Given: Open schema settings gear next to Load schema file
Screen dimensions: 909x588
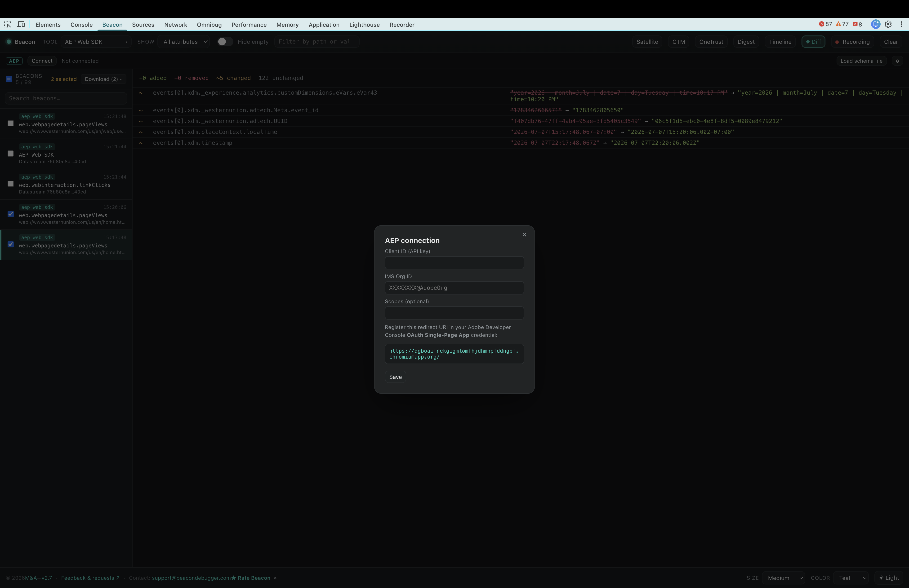Looking at the screenshot, I should 898,61.
